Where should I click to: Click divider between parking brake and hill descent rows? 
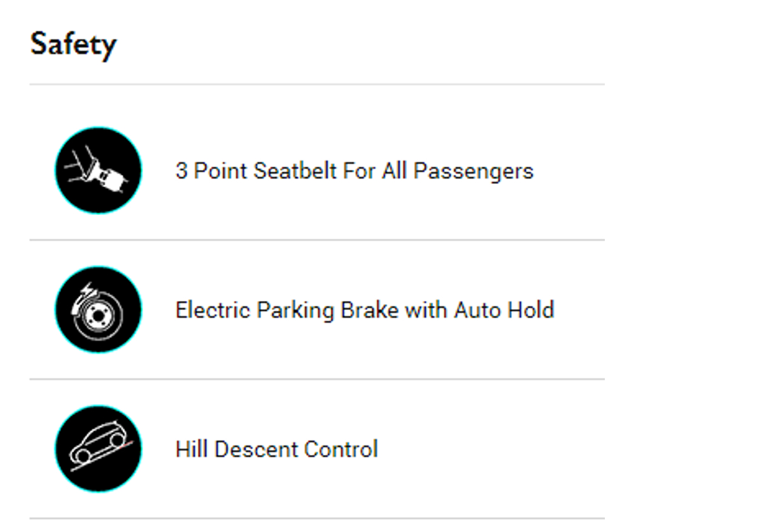pos(317,379)
